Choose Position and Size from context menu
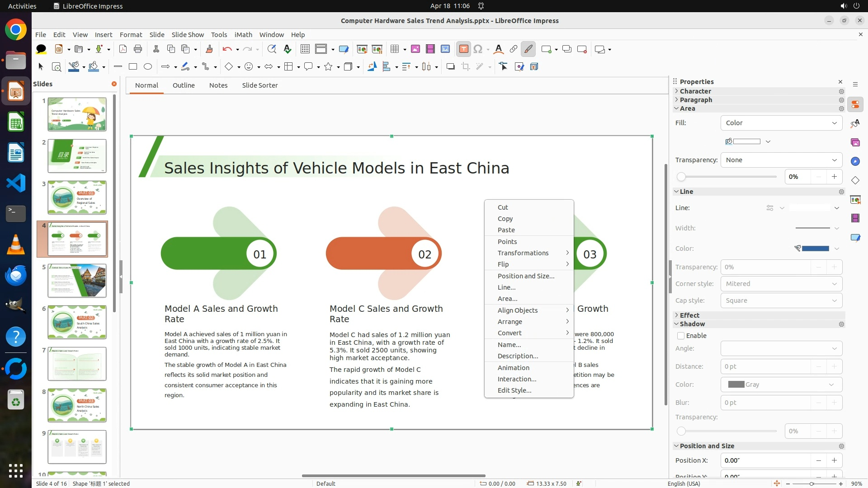This screenshot has width=868, height=488. point(526,276)
